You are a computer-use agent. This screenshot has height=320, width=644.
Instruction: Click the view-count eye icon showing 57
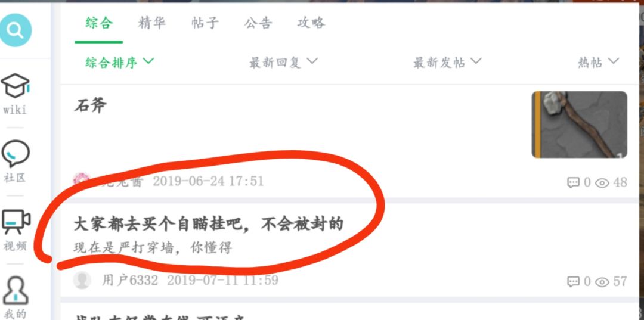[x=602, y=282]
